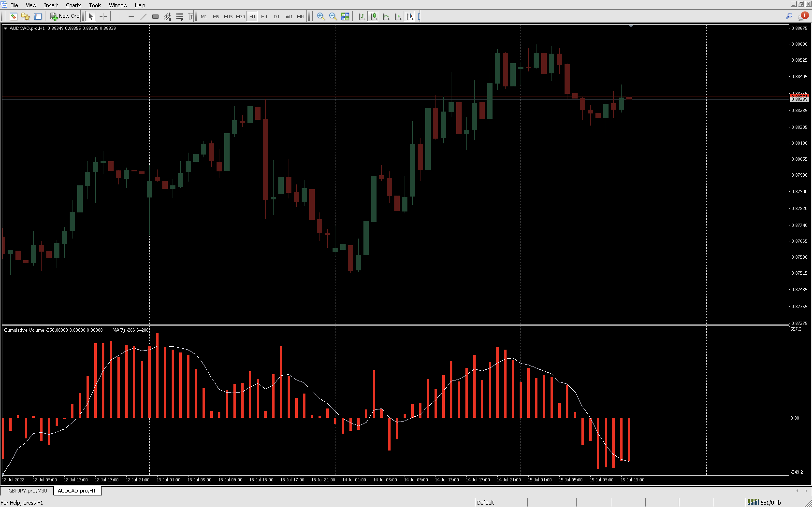
Task: Select the vertical line drawing tool
Action: point(119,16)
